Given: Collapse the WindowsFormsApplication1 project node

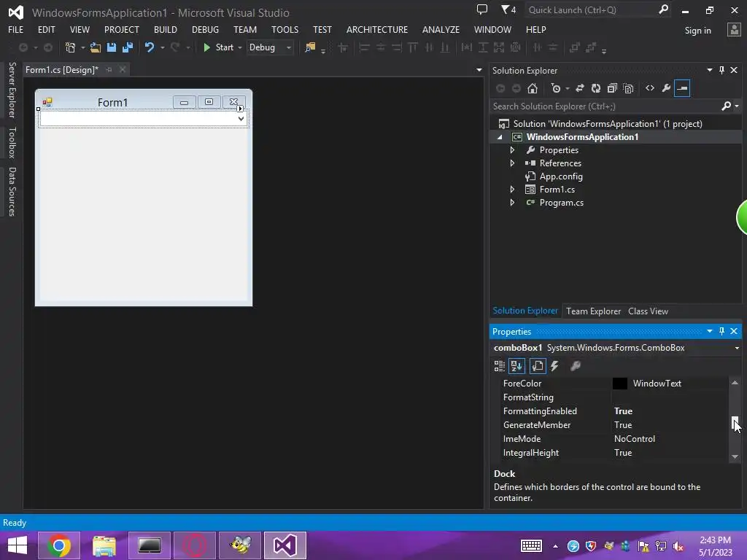Looking at the screenshot, I should [x=500, y=137].
